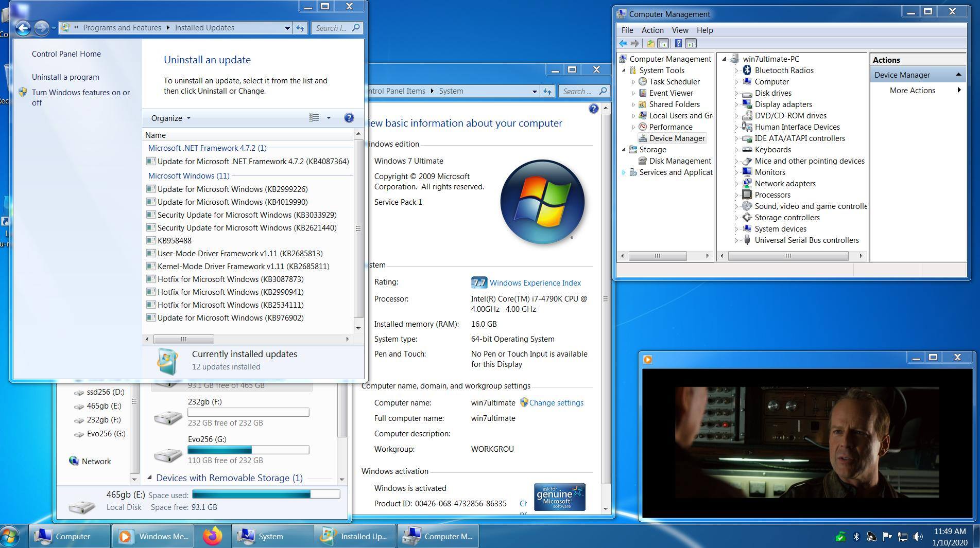This screenshot has height=548, width=980.
Task: Expand the Network adapters device node
Action: 736,184
